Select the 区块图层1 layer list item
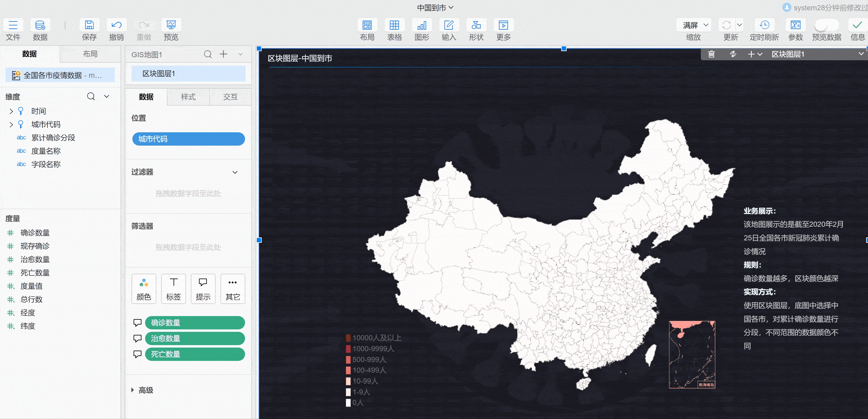Viewport: 868px width, 419px height. pyautogui.click(x=189, y=74)
